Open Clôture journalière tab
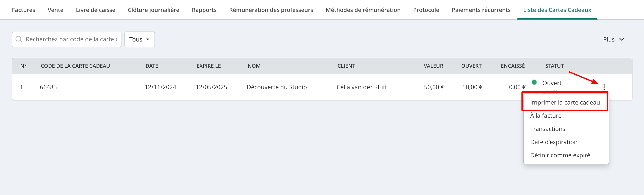Image resolution: width=644 pixels, height=195 pixels. 153,10
